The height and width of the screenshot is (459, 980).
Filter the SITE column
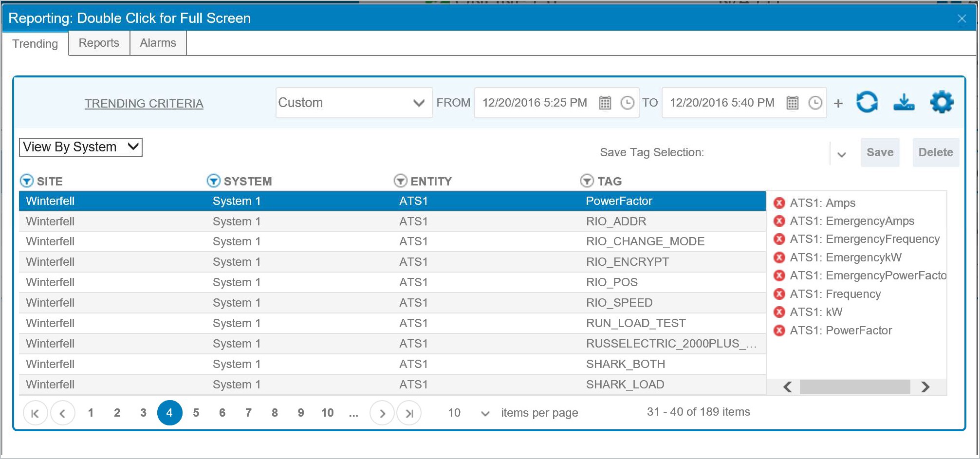click(x=27, y=181)
